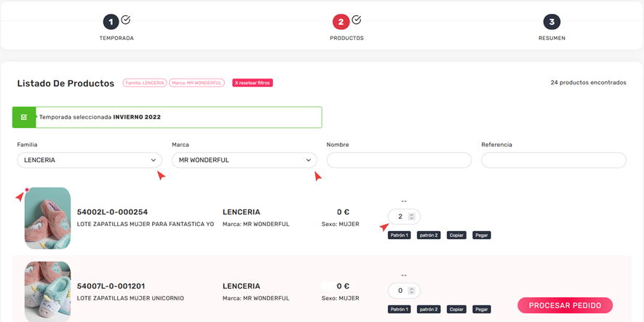Click into the Referencia input field
Screen dimensions: 644x322
(553, 160)
